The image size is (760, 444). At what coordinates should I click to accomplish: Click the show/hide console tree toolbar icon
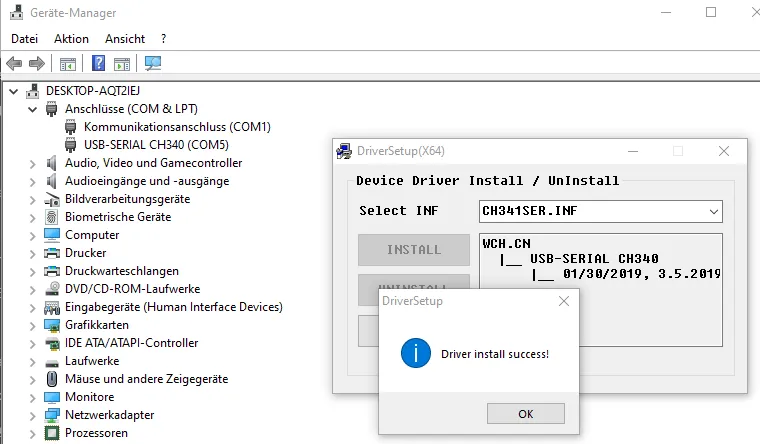pyautogui.click(x=68, y=64)
